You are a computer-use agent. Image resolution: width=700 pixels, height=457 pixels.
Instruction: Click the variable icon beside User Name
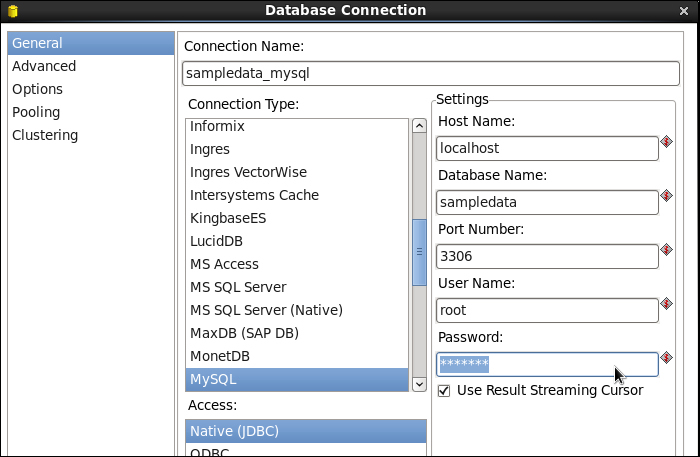pos(667,304)
